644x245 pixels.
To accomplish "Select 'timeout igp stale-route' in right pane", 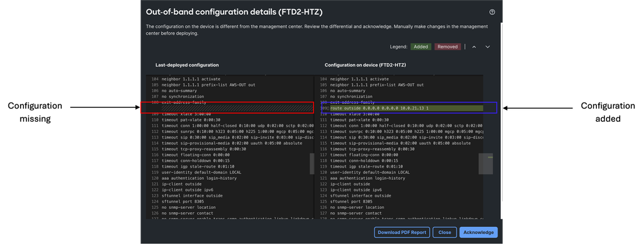I will (x=366, y=166).
